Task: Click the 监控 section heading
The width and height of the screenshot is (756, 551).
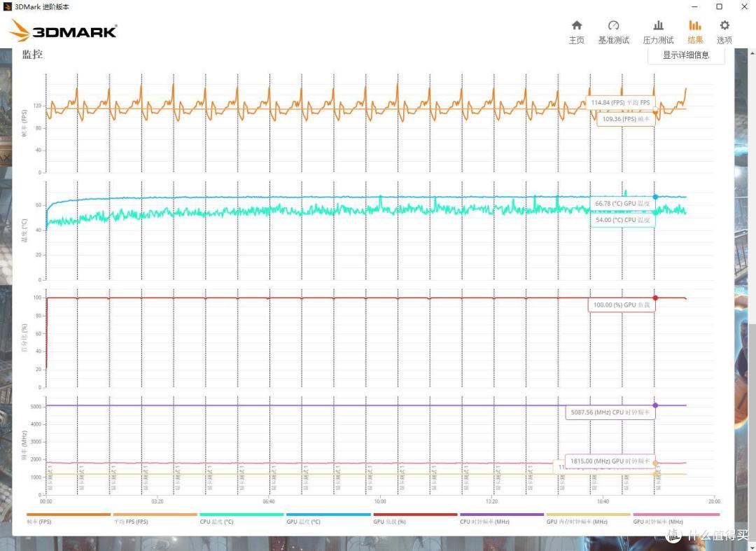Action: click(32, 55)
